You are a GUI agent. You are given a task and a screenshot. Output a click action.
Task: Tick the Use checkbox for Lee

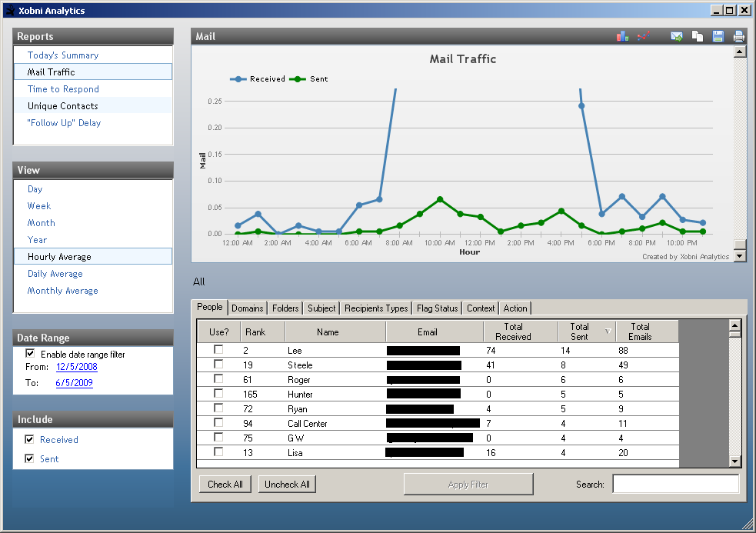click(218, 350)
